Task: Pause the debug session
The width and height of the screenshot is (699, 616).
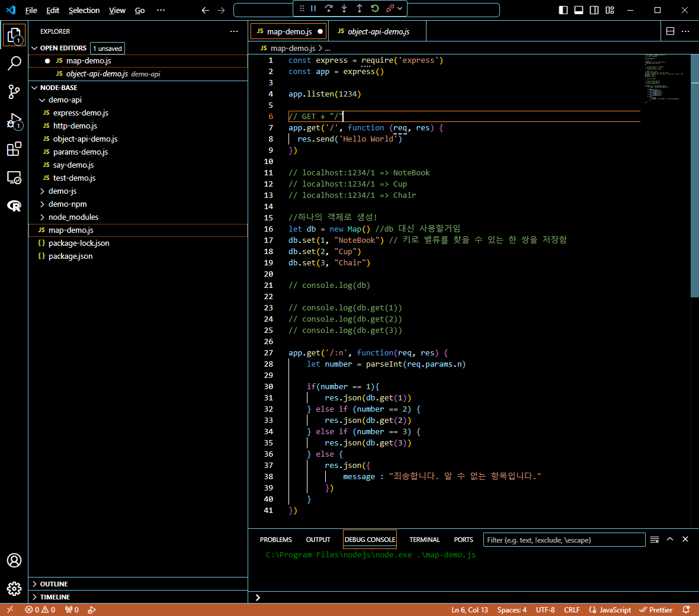Action: coord(313,8)
